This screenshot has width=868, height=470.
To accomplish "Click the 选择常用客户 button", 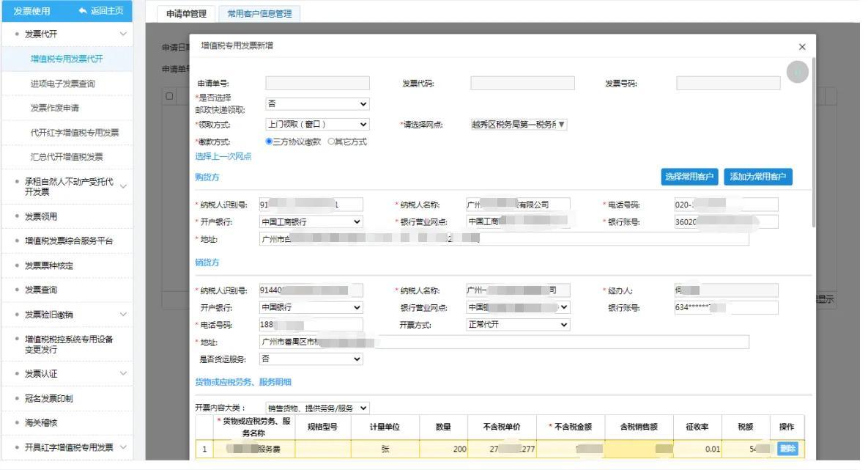I will pyautogui.click(x=689, y=177).
